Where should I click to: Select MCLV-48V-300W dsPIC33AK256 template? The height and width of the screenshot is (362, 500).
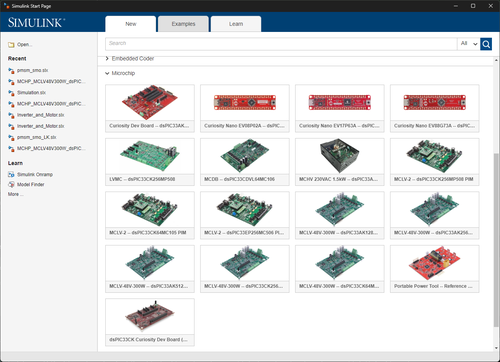tap(435, 215)
